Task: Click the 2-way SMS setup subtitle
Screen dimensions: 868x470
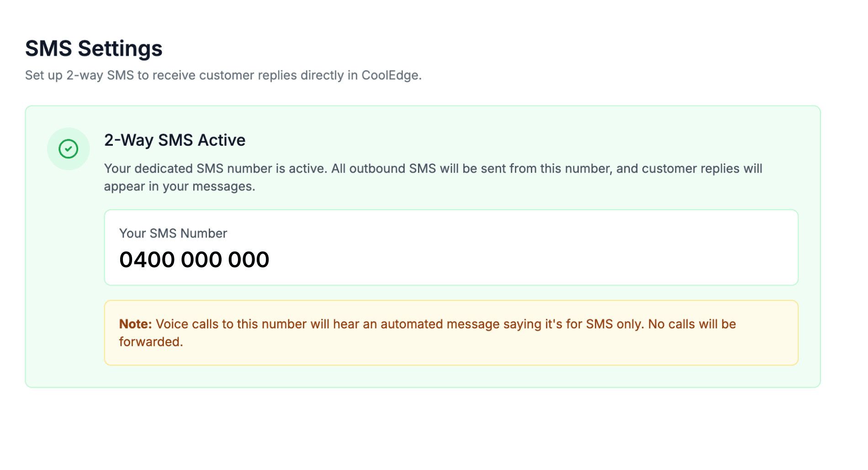Action: (224, 75)
